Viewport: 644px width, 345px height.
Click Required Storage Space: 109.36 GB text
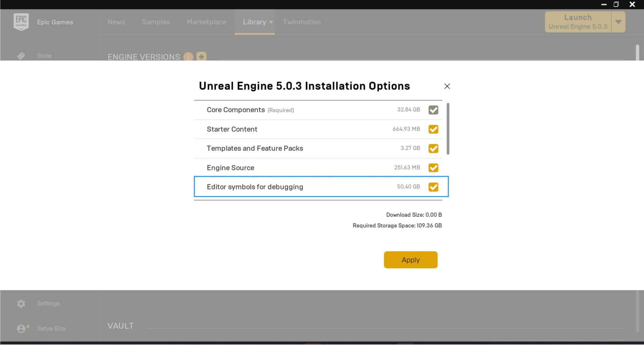tap(397, 226)
